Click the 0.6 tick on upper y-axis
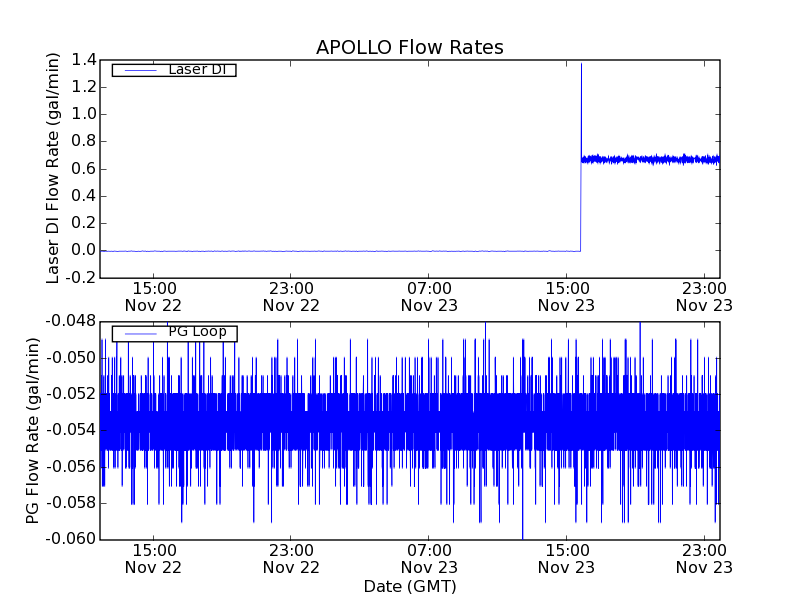800x600 pixels. click(83, 169)
